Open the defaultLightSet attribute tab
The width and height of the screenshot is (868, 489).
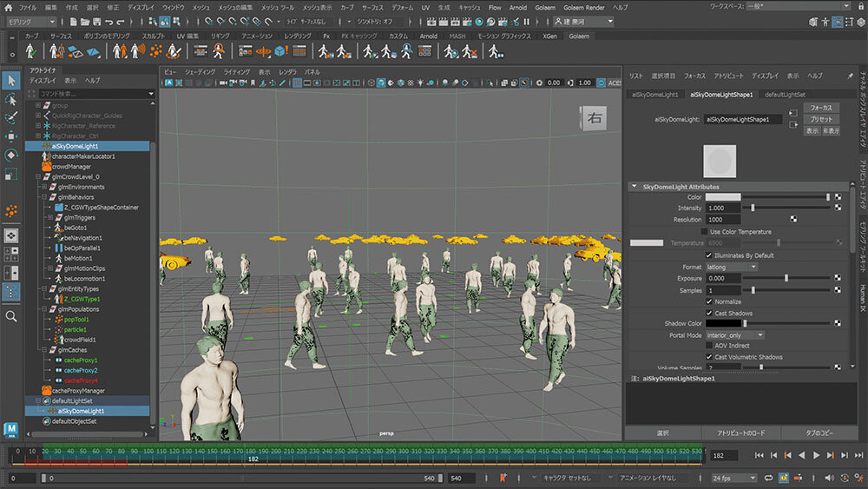pyautogui.click(x=785, y=94)
